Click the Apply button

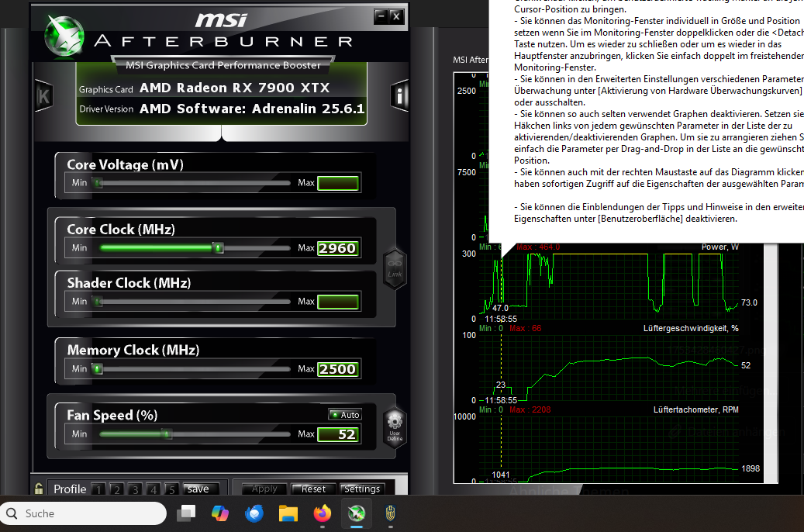(264, 489)
